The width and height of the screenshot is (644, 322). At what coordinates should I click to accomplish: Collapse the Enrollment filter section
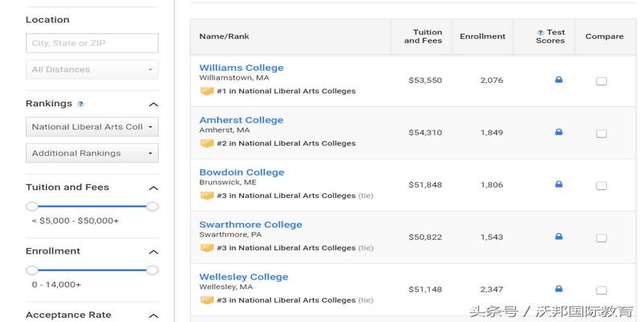(x=153, y=252)
